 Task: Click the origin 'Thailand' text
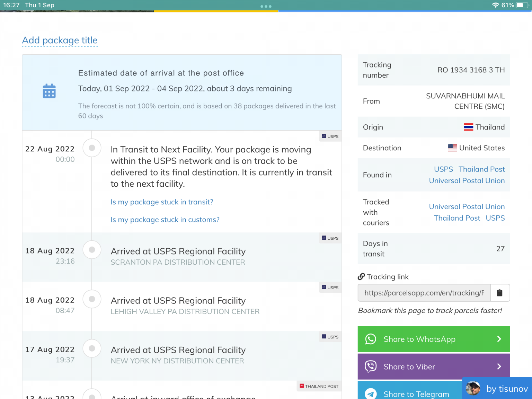(x=490, y=127)
